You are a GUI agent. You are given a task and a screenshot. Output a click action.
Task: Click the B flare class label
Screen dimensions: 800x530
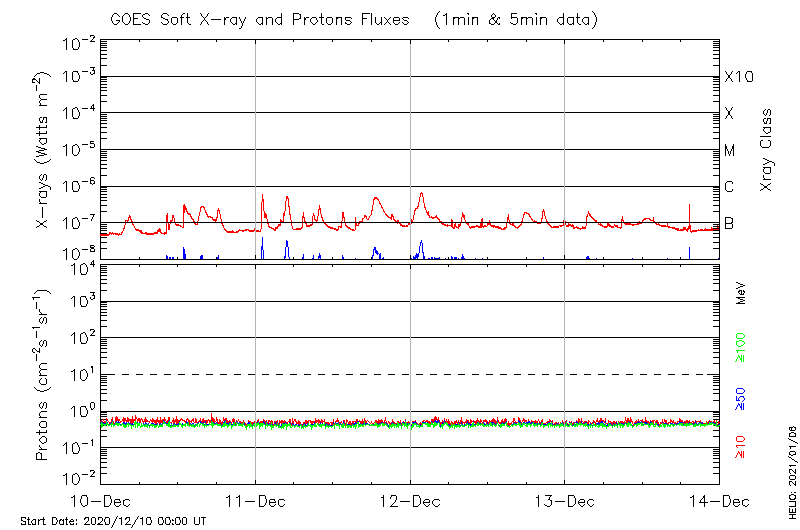[x=730, y=223]
